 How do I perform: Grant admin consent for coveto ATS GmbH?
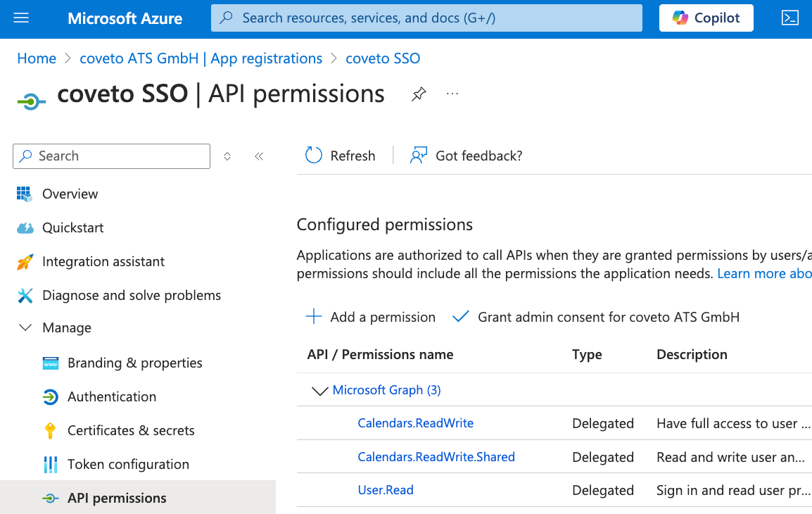[x=609, y=317]
